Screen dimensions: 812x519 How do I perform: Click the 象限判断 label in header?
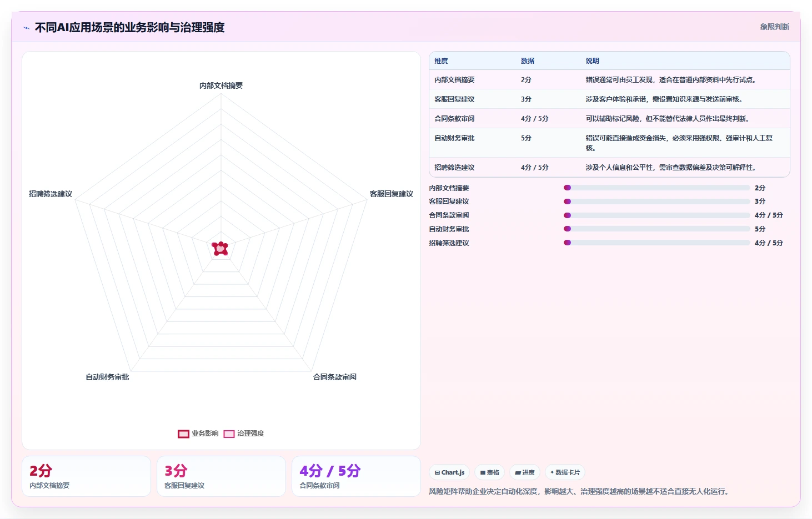click(774, 27)
